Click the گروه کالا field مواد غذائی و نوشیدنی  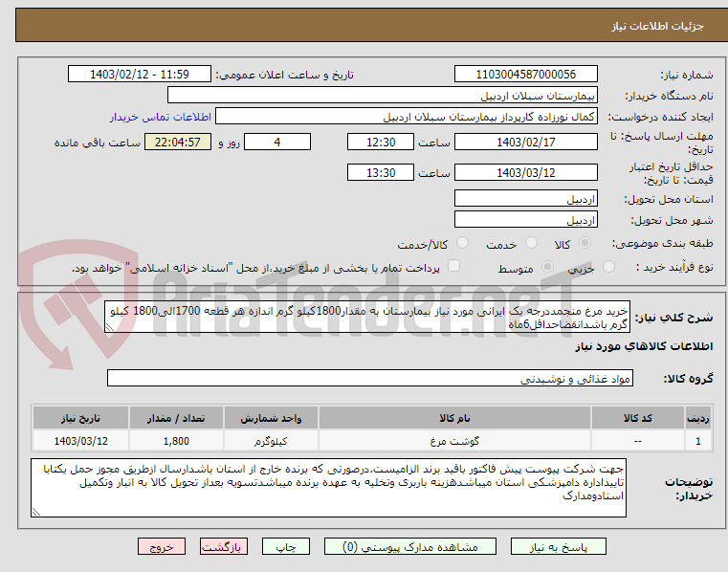tap(370, 378)
